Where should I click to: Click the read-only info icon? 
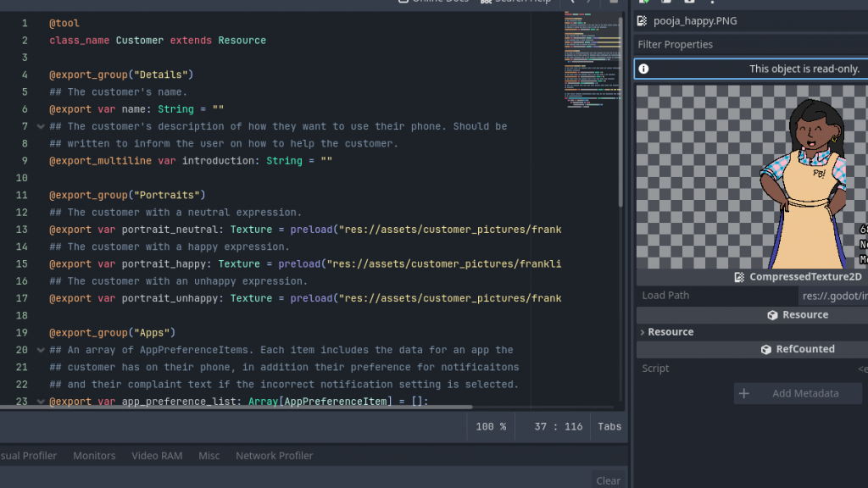pos(643,69)
